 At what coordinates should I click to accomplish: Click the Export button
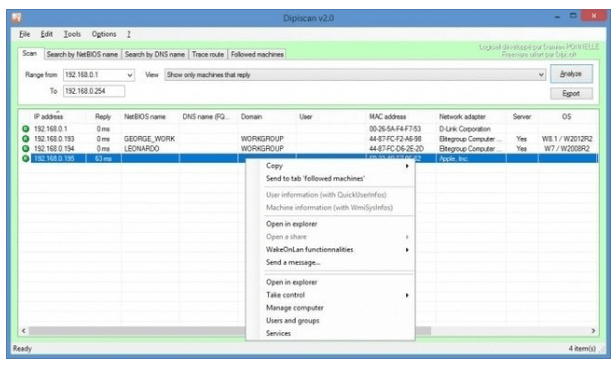(571, 94)
